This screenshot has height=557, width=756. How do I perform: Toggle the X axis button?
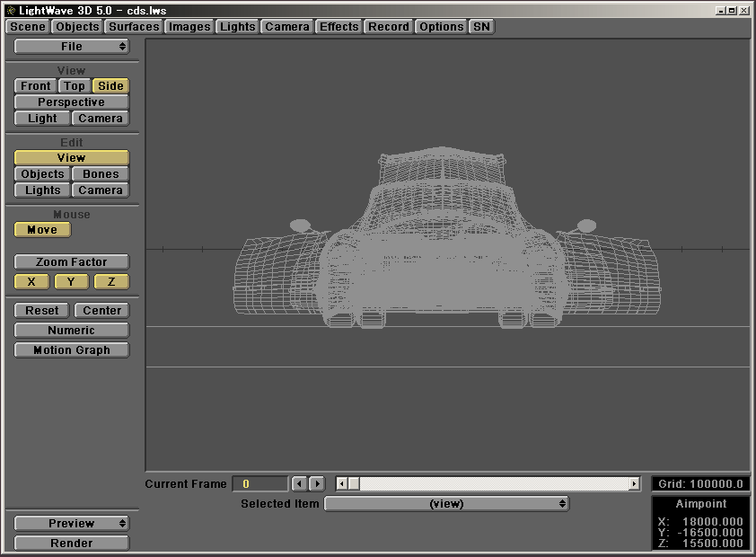tap(31, 282)
